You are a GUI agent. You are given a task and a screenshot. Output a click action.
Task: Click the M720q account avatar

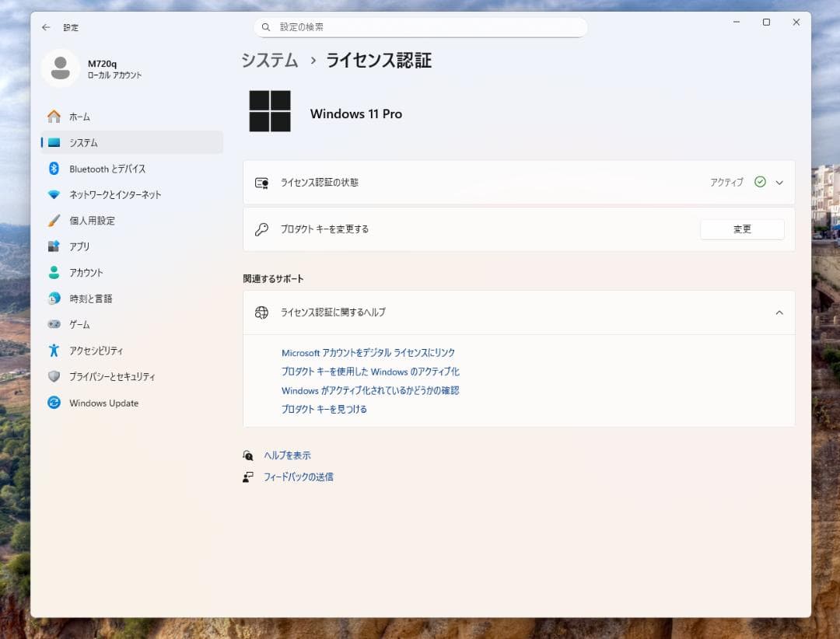point(60,68)
